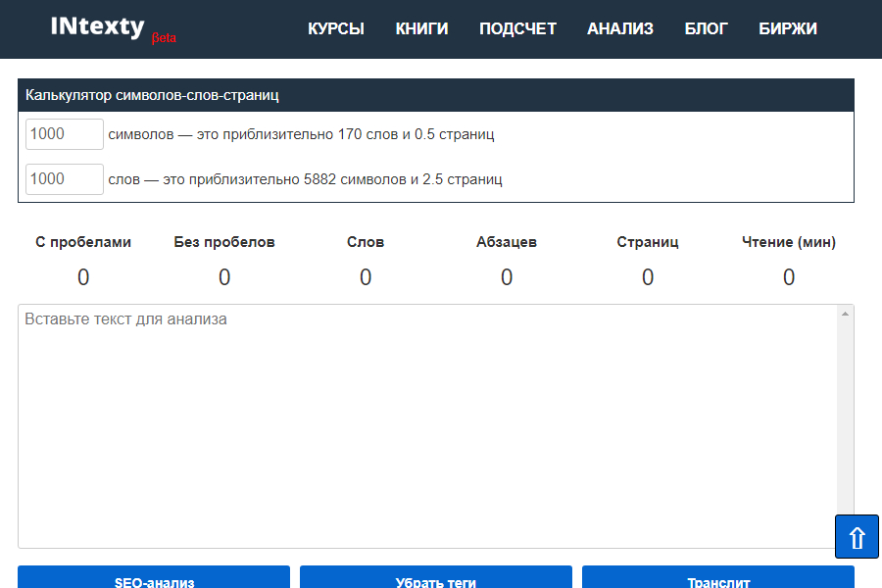Image resolution: width=882 pixels, height=588 pixels.
Task: Click the Чтение (мин) counter
Action: pos(789,277)
